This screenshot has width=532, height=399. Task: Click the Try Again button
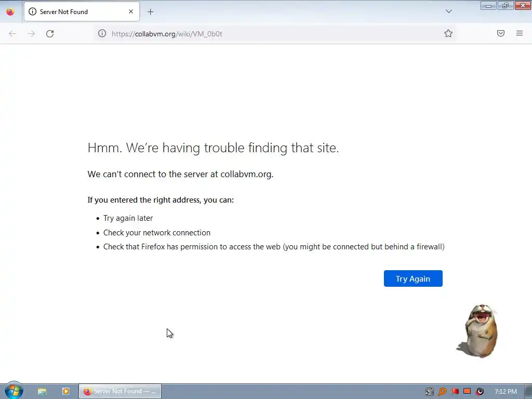point(413,278)
